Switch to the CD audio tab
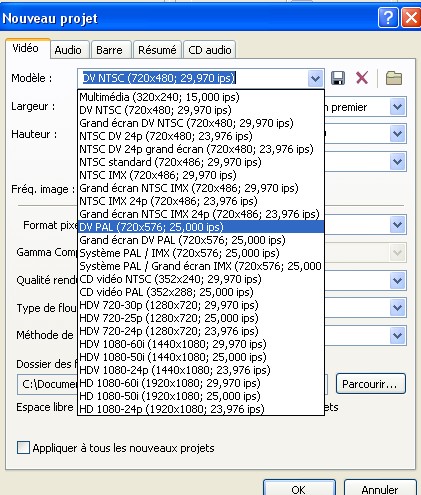The height and width of the screenshot is (495, 421). pyautogui.click(x=210, y=50)
